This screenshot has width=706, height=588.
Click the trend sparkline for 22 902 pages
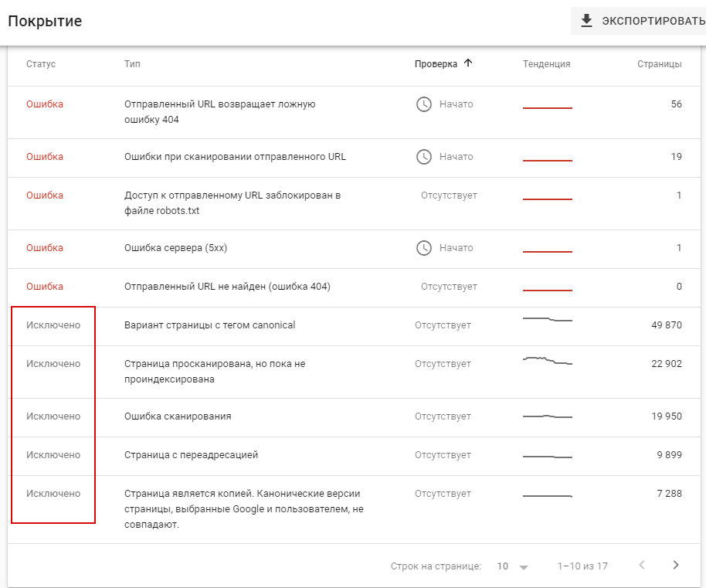click(547, 361)
